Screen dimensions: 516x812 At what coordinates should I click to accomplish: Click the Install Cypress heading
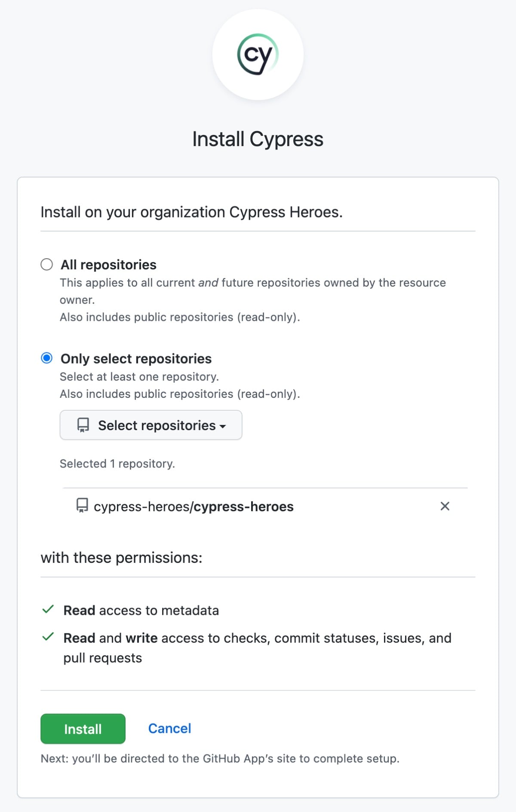(x=258, y=138)
